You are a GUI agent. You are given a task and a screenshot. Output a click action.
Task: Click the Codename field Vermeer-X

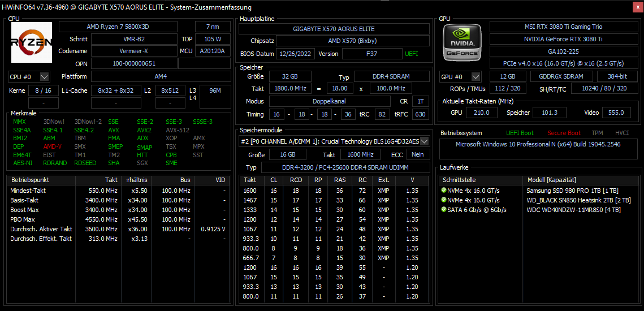click(x=134, y=51)
